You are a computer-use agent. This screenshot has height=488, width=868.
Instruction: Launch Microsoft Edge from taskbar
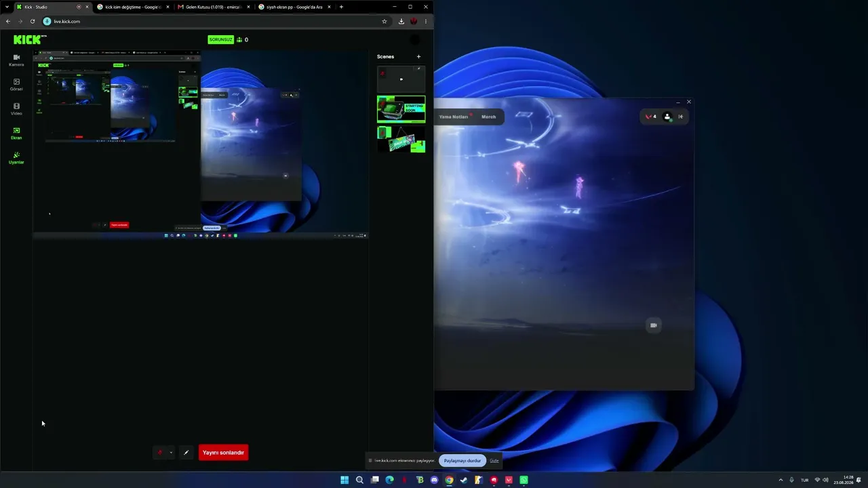tap(389, 480)
